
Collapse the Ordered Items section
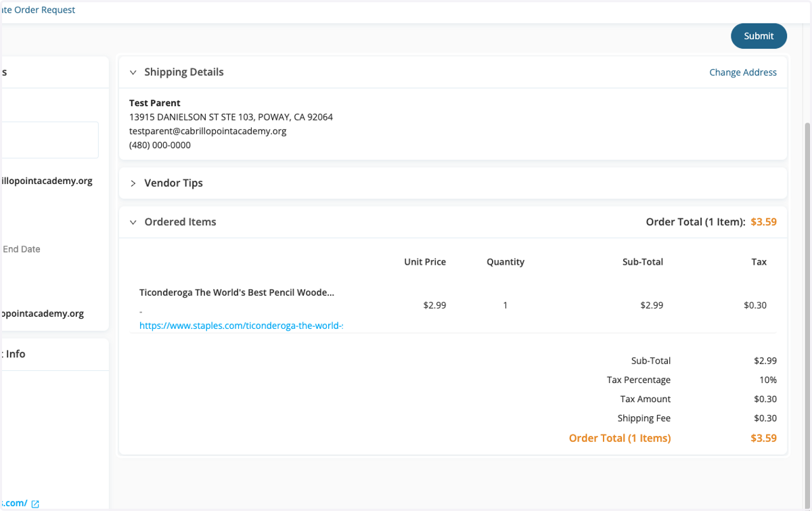coord(133,222)
